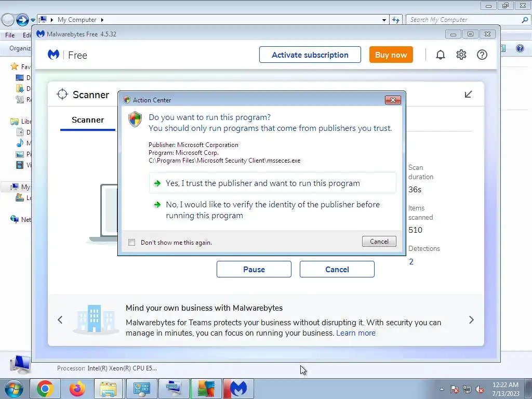The image size is (532, 399).
Task: Open Windows Explorer from taskbar
Action: (x=108, y=389)
